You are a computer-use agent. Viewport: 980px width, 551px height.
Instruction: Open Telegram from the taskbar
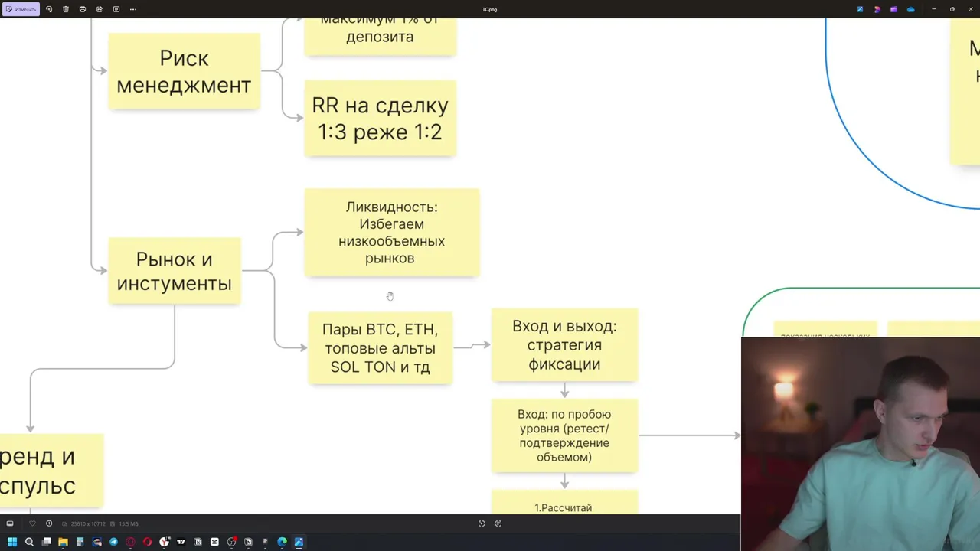click(113, 542)
